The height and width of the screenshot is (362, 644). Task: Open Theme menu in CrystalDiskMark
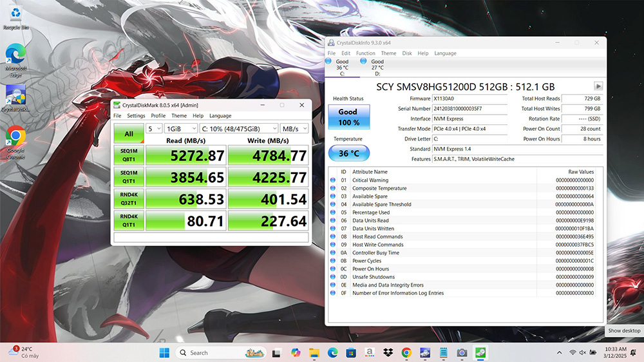[x=178, y=116]
